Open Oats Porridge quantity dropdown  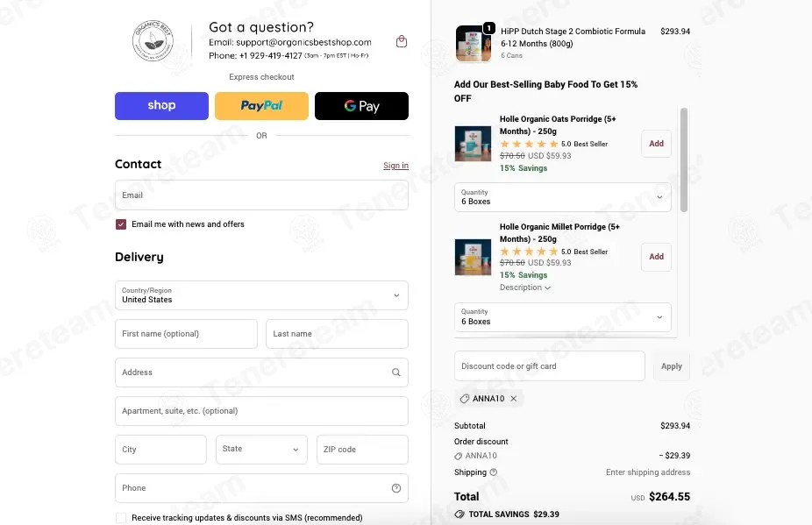pyautogui.click(x=563, y=197)
